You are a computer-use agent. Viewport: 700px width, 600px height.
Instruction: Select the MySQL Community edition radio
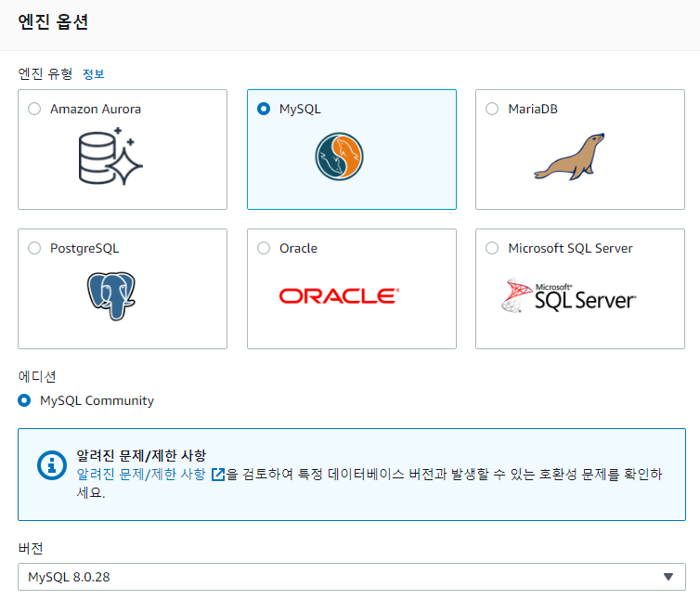pos(24,400)
